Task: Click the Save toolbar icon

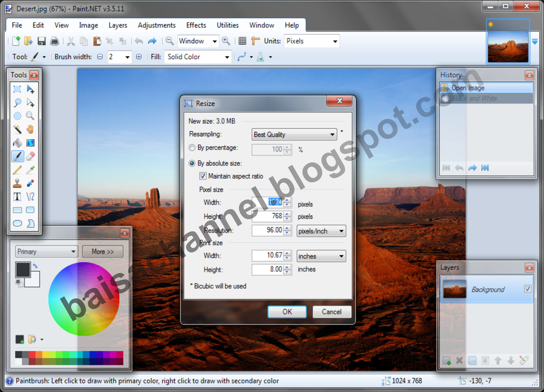Action: [x=41, y=41]
